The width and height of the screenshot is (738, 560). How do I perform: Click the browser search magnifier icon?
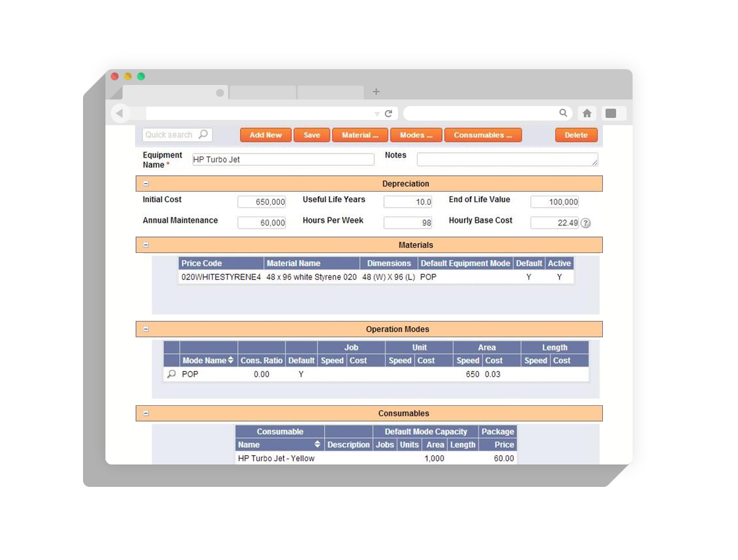563,113
